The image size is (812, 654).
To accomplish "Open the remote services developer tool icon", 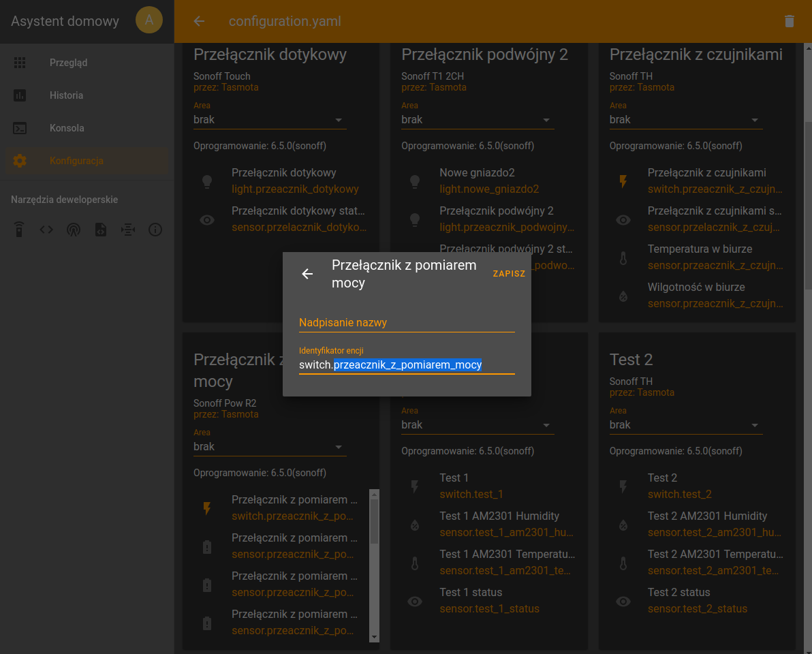I will [19, 230].
